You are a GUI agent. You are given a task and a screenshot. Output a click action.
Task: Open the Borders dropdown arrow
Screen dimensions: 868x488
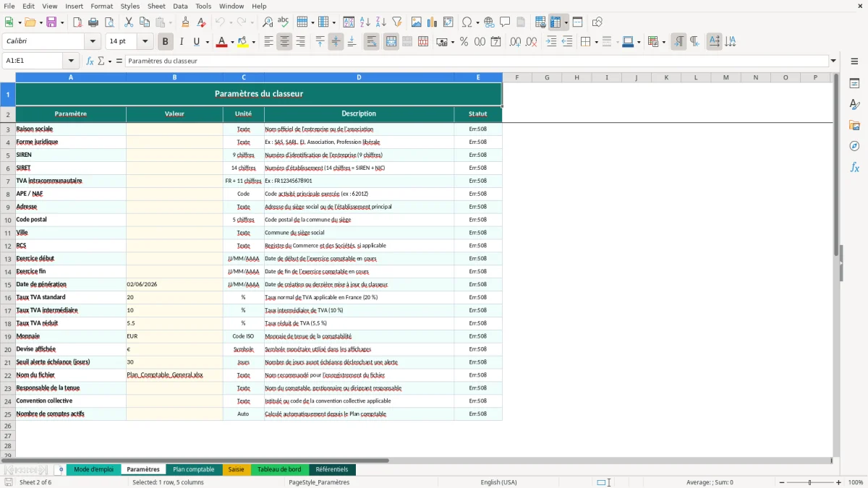(x=596, y=42)
